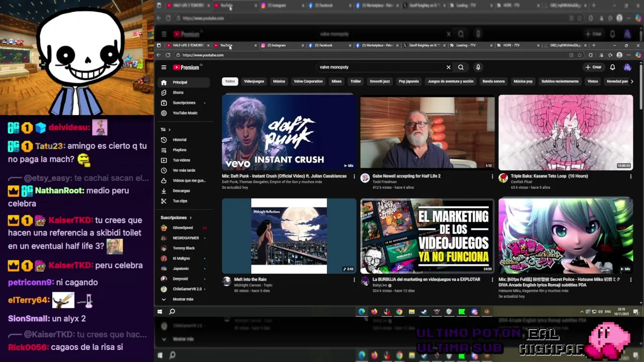Open options menu for Daft Punk mix
This screenshot has width=644, height=362.
(354, 176)
